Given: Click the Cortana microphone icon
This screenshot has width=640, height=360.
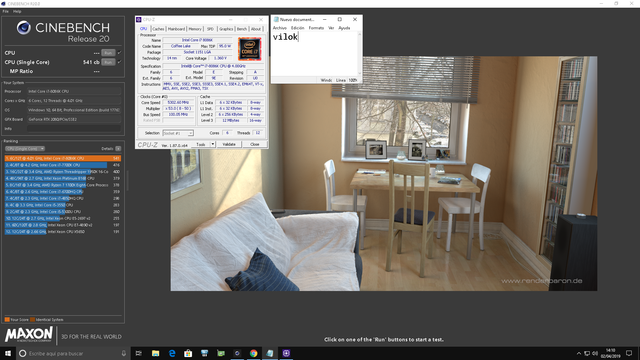Looking at the screenshot, I should click(x=124, y=353).
